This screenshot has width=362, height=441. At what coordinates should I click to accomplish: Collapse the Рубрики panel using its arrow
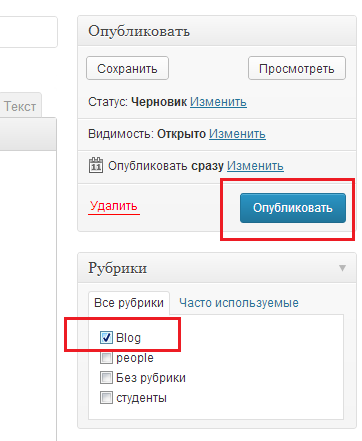pos(342,268)
